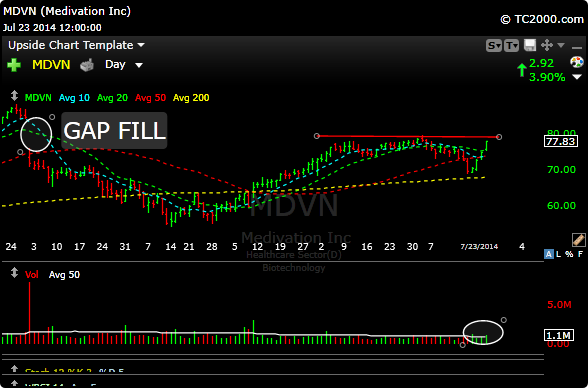Click the 14 date label on the axis
This screenshot has width=588, height=388.
coord(171,247)
